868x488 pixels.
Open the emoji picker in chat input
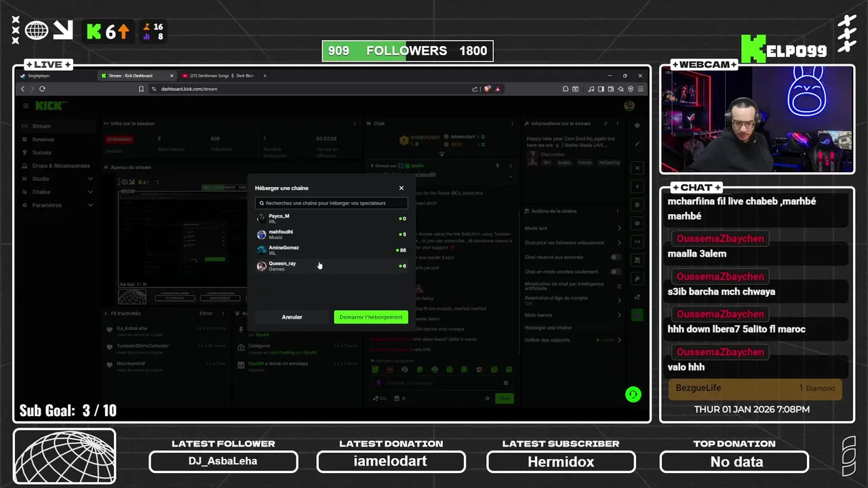506,383
